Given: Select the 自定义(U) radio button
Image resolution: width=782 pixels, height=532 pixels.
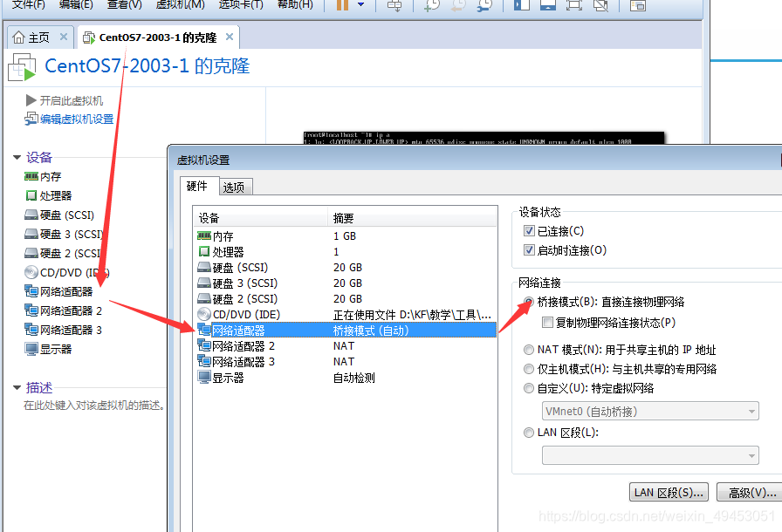Looking at the screenshot, I should point(529,388).
